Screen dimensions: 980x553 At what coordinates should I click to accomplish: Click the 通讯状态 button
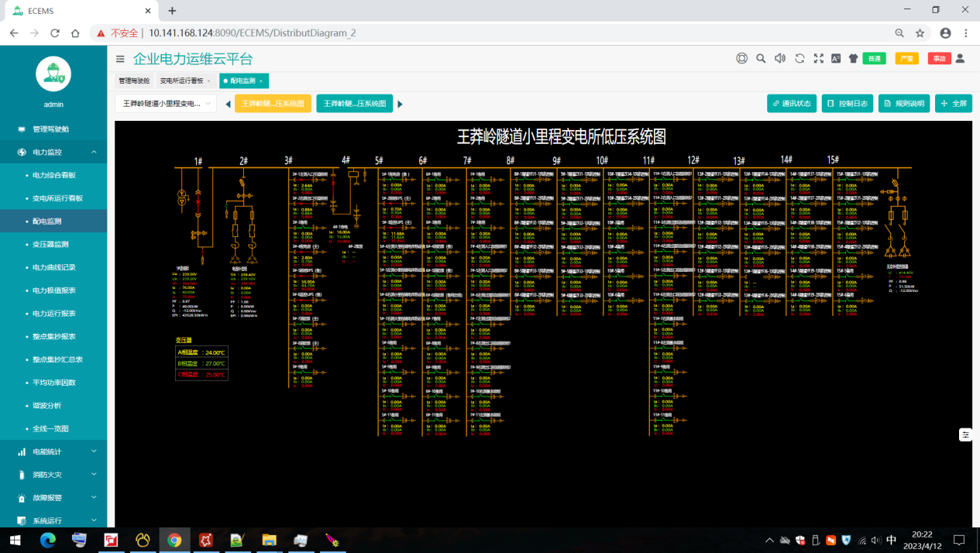(x=791, y=104)
